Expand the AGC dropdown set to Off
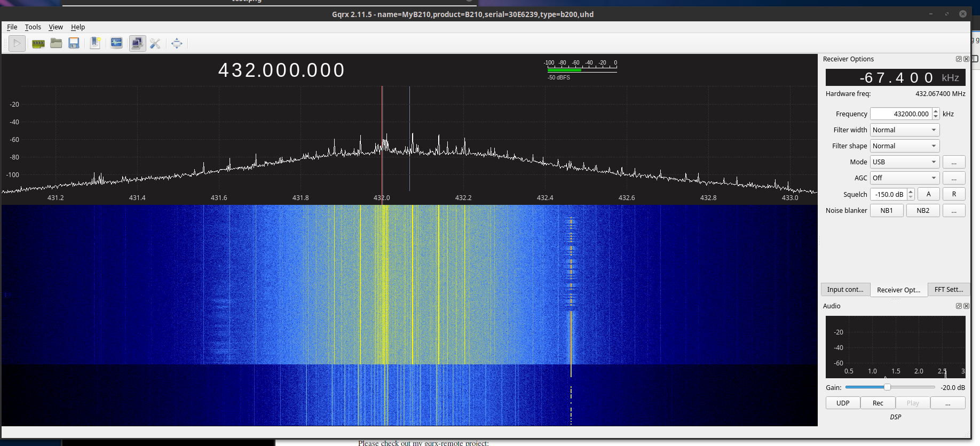 tap(904, 178)
